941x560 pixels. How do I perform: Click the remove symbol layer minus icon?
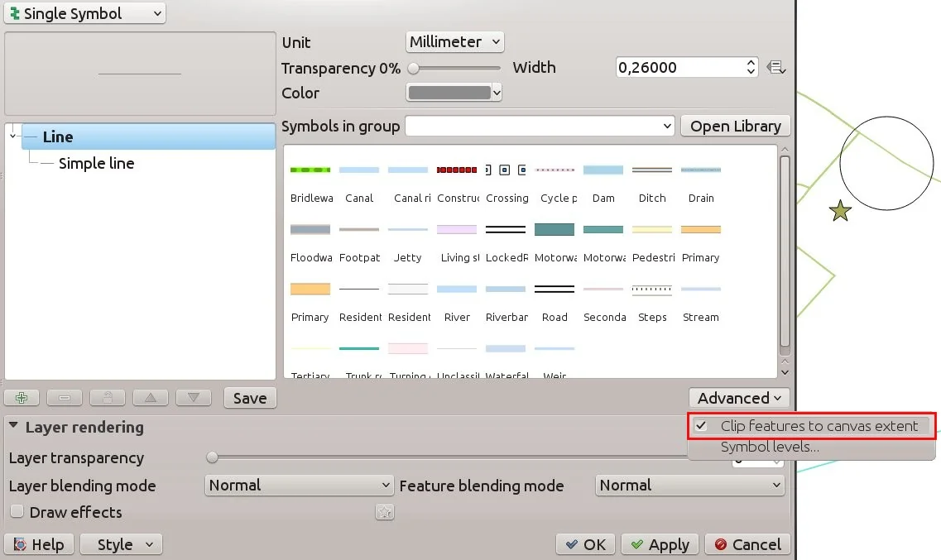pyautogui.click(x=65, y=398)
